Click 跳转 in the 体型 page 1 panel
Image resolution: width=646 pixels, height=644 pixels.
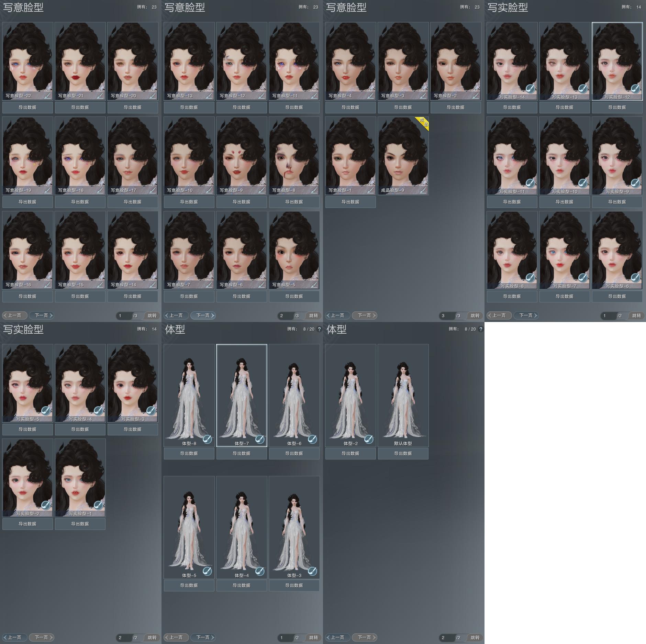[x=313, y=637]
